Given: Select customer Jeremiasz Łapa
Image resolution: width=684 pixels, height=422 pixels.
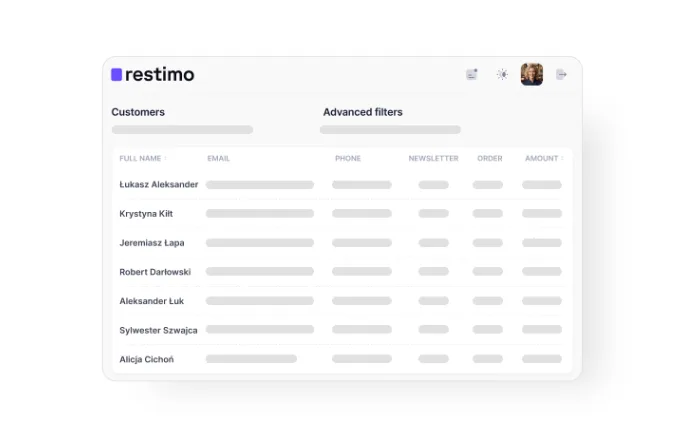Looking at the screenshot, I should (x=152, y=243).
